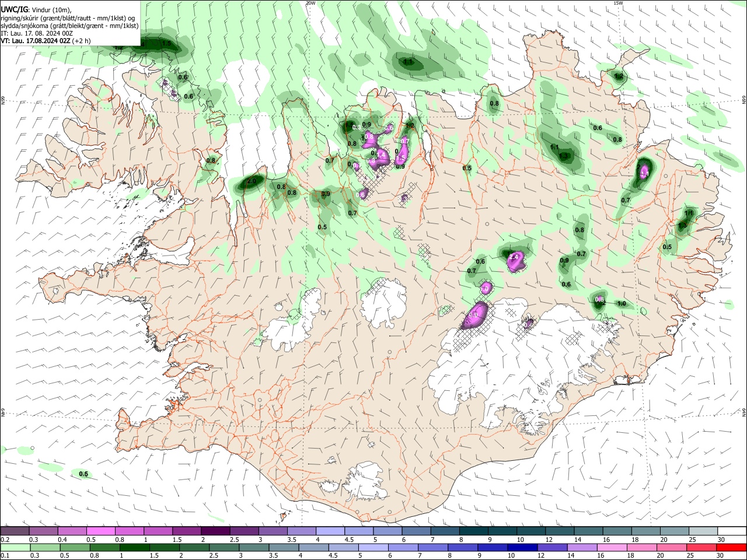Click the 'VT: Lau. 17.08.2024 02Z (+2 h)' line
The image size is (747, 560).
pyautogui.click(x=46, y=41)
